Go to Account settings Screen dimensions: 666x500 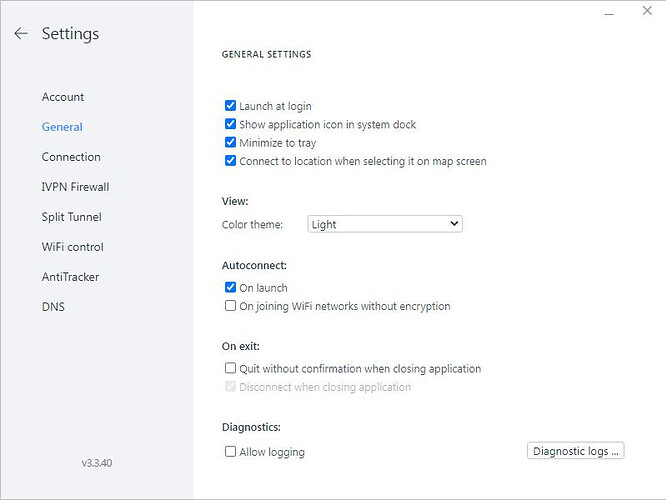click(63, 97)
